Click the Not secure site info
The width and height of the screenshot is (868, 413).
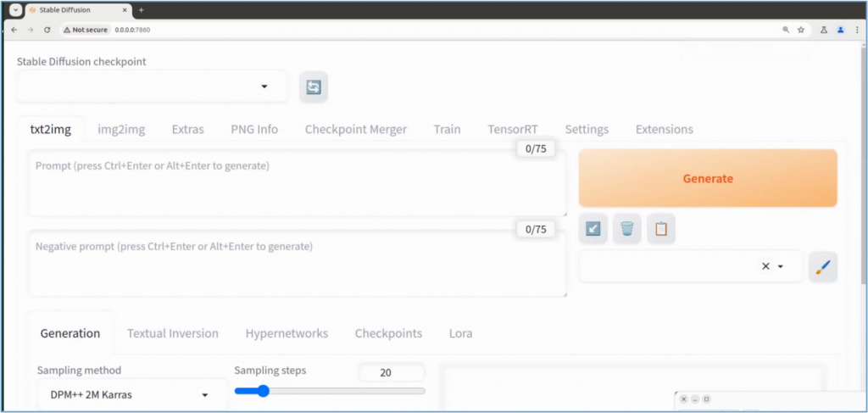tap(86, 30)
